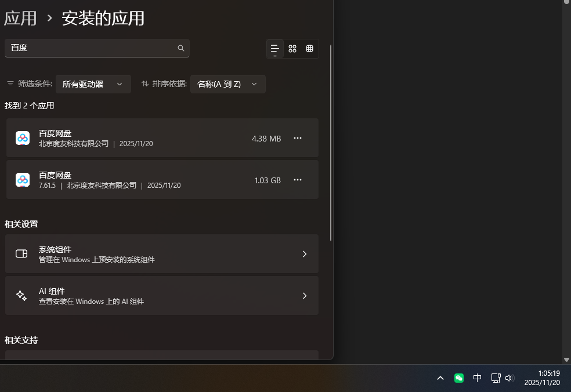The width and height of the screenshot is (571, 392).
Task: Open more options for 1.03 GB 百度网盘
Action: [298, 180]
